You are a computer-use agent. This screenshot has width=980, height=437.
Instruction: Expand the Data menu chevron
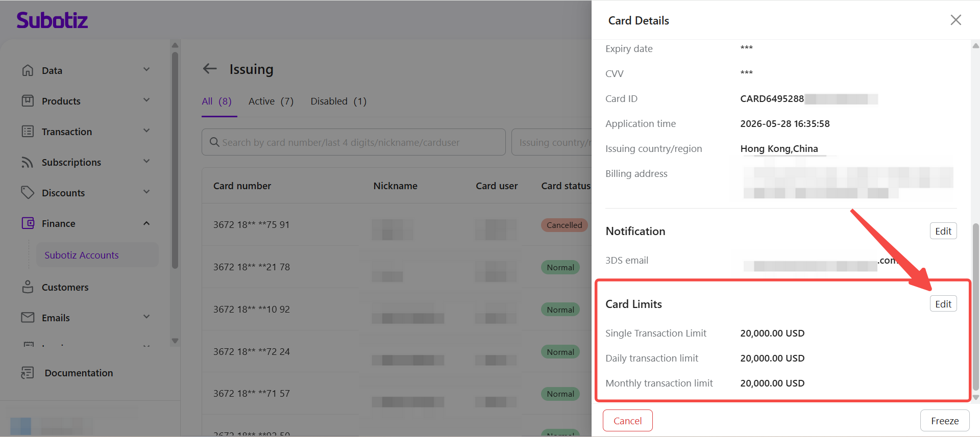point(146,70)
